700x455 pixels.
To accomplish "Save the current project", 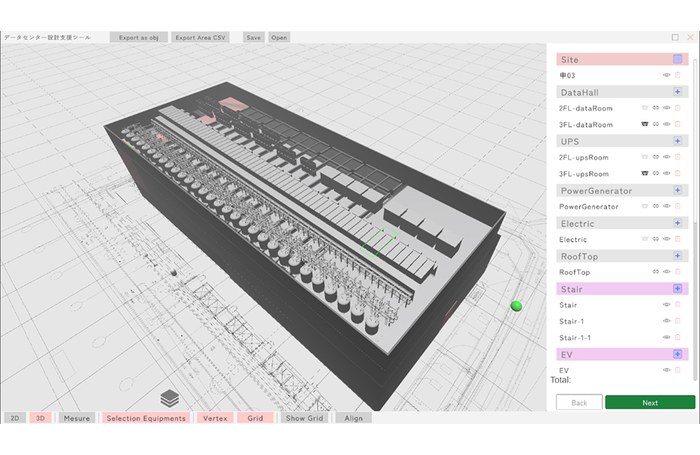I will (254, 38).
